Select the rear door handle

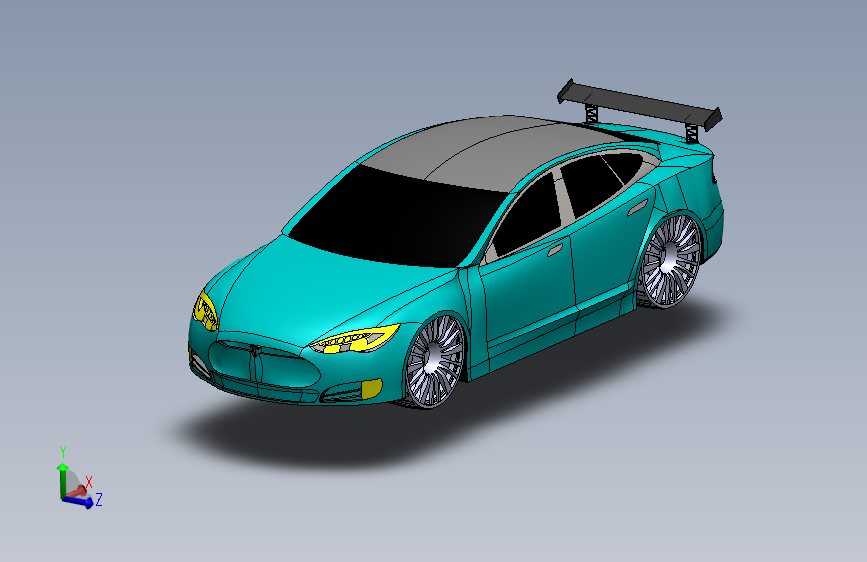point(638,207)
